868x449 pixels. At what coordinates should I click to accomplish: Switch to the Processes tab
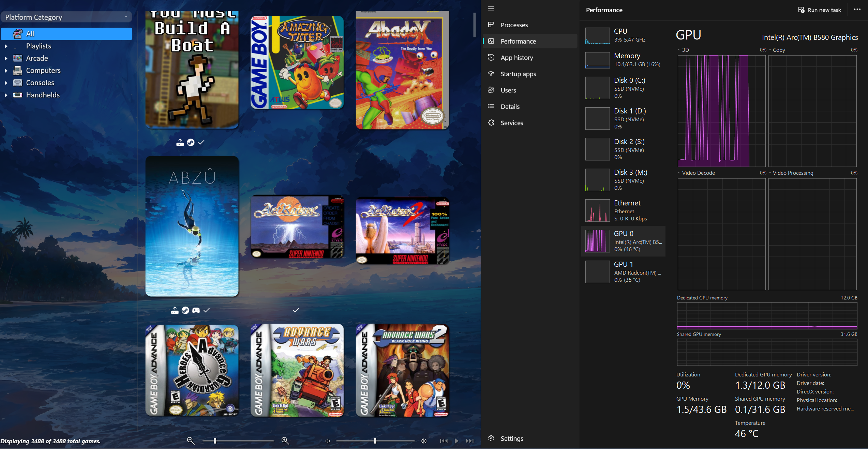point(514,25)
